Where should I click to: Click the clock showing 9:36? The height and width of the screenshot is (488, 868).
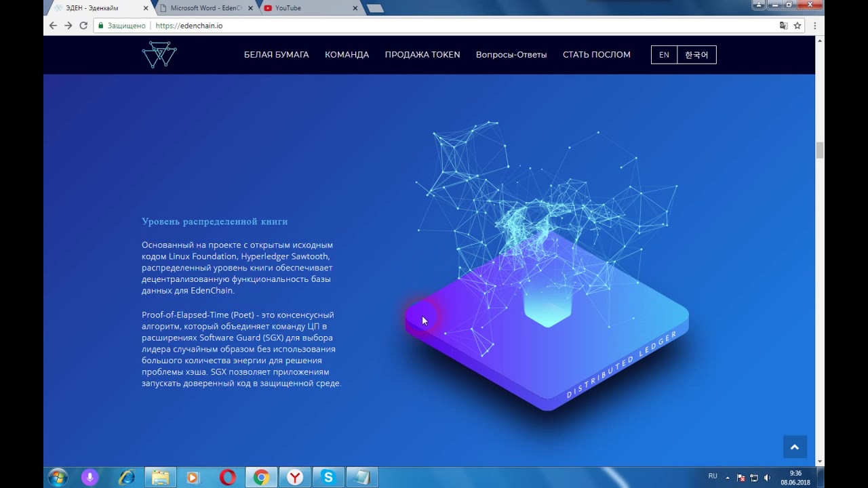795,477
